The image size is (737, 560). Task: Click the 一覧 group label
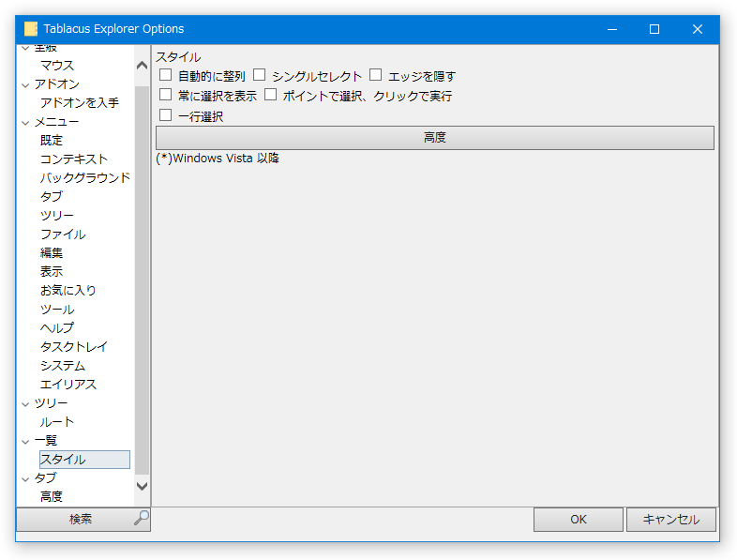46,441
